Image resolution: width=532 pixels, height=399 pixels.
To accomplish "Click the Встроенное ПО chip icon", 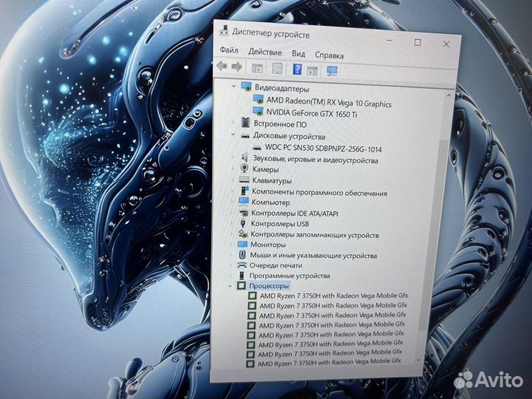I will point(245,123).
